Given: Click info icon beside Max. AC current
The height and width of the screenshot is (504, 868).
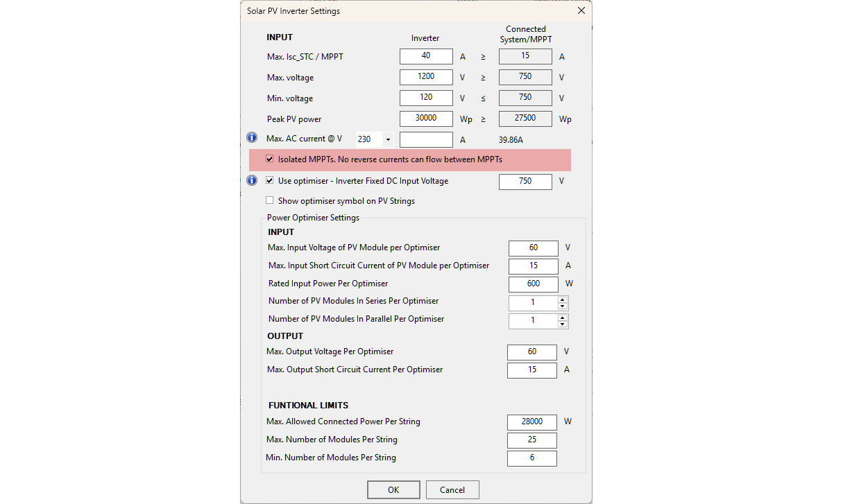Looking at the screenshot, I should tap(252, 138).
